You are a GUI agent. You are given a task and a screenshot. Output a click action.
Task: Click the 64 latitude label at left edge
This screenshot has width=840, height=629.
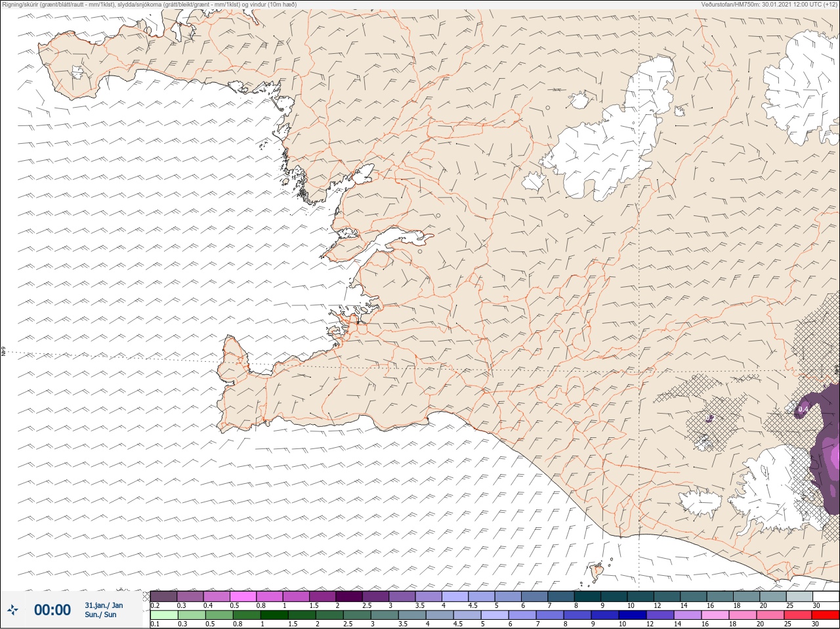pyautogui.click(x=3, y=352)
